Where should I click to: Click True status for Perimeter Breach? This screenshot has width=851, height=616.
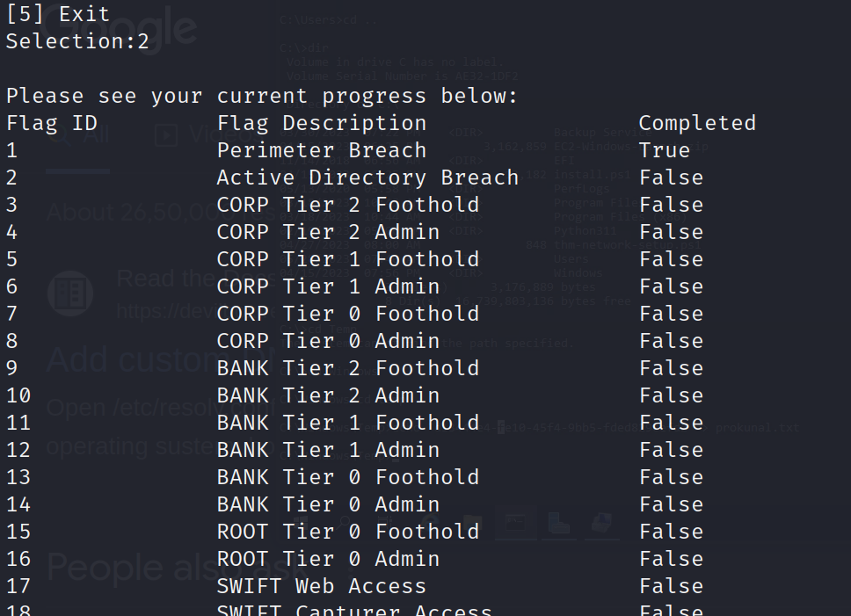click(665, 150)
